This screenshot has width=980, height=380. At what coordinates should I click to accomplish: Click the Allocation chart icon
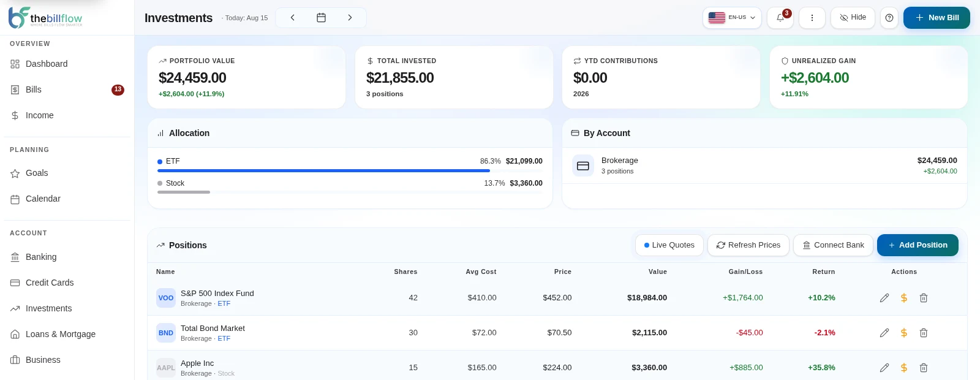click(160, 133)
